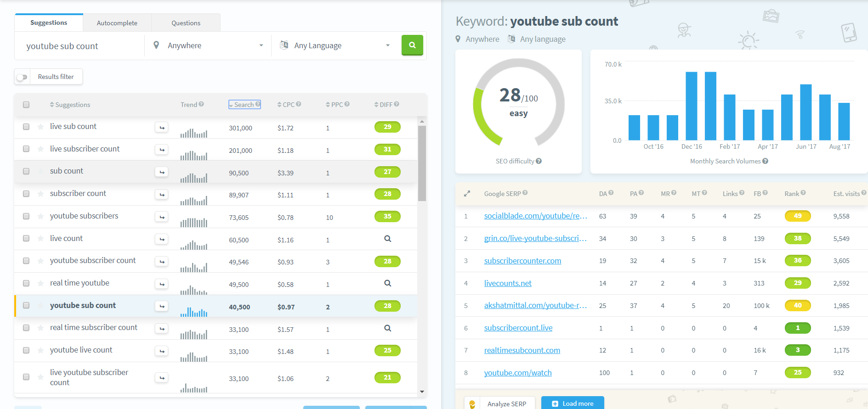Open youtube.com/watch link
This screenshot has height=409, width=868.
518,373
